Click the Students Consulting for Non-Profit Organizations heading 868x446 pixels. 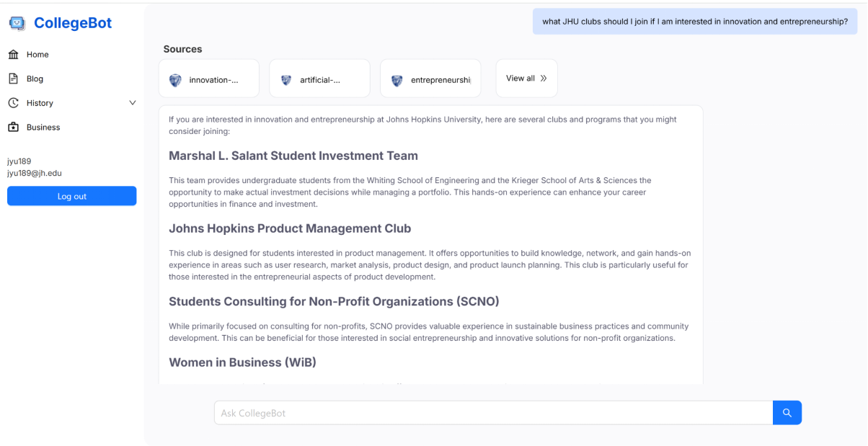[334, 301]
